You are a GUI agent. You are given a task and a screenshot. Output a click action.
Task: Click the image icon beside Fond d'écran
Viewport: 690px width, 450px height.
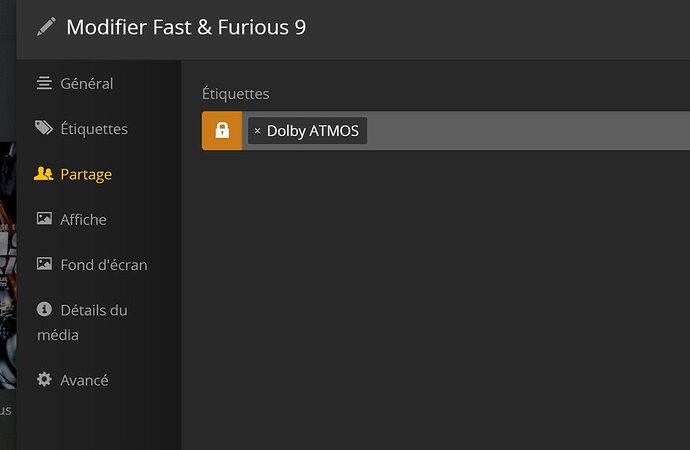click(44, 264)
